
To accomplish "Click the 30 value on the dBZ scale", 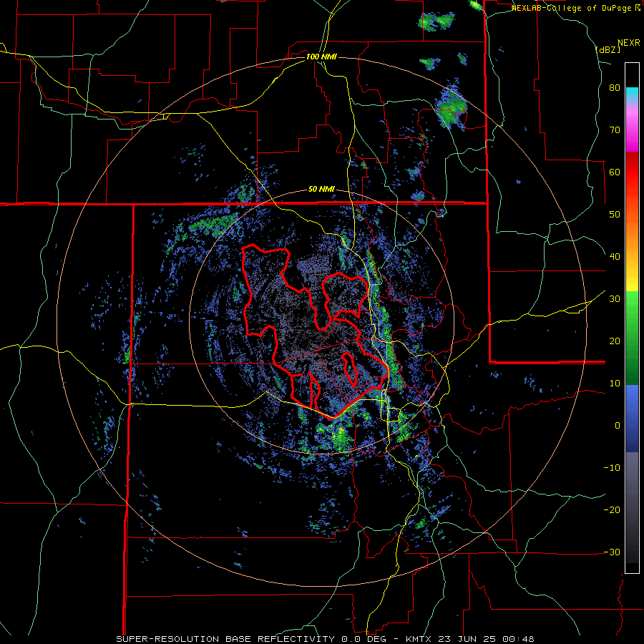I will coord(615,299).
